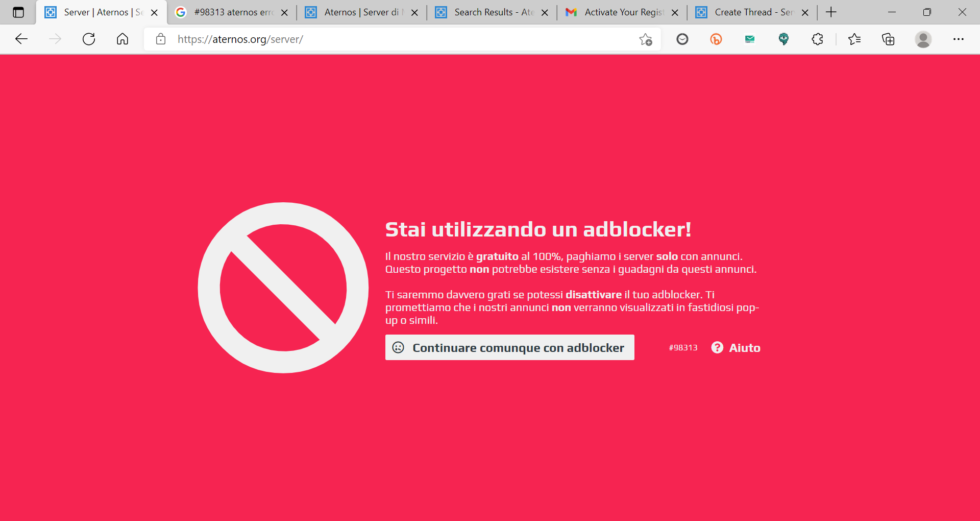Open the Favorites list

[854, 39]
